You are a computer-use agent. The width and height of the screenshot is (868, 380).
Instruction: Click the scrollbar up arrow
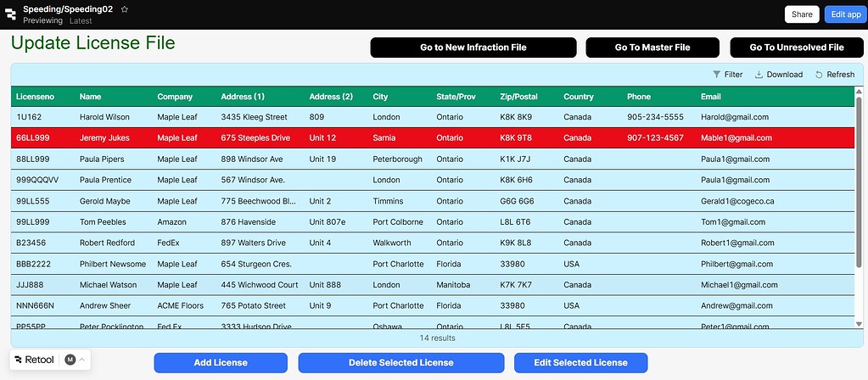tap(860, 92)
